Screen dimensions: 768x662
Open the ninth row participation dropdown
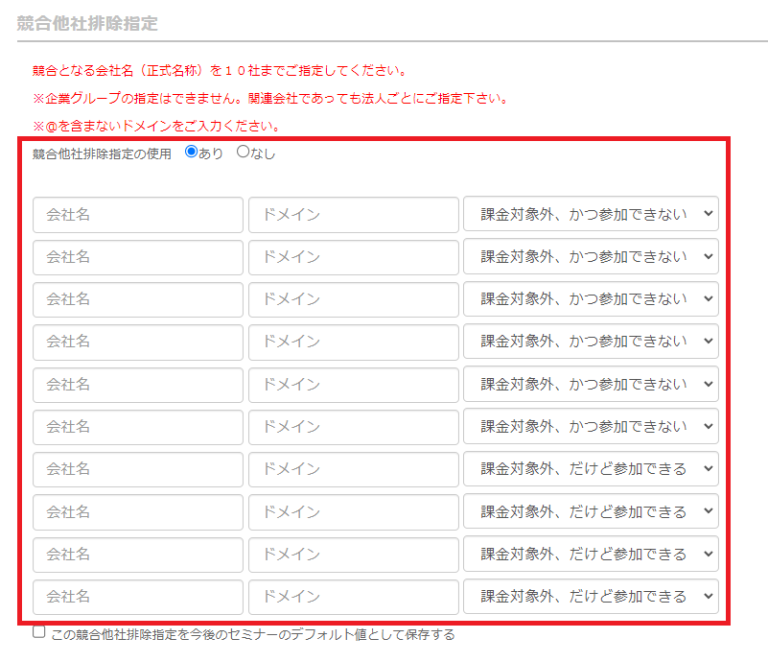point(590,554)
